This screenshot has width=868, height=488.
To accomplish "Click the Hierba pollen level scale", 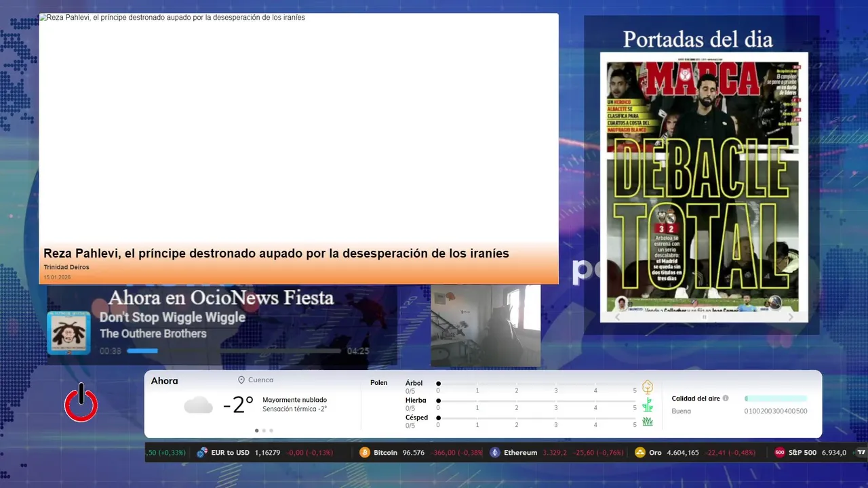I will point(537,401).
